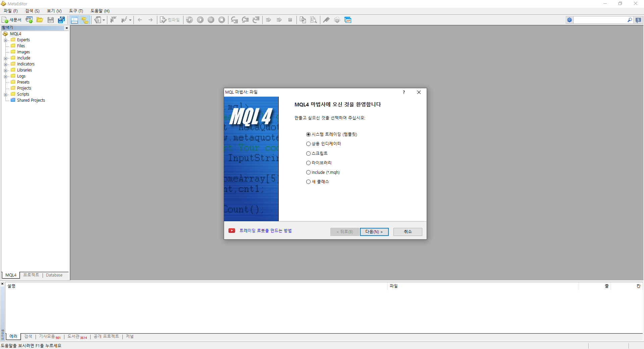Screen dimensions: 644x349
Task: Expand the Indicators folder tree node
Action: [x=5, y=64]
